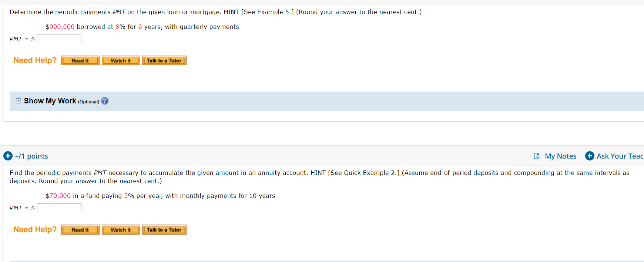Click the PMT answer field for the $900,000 loan

point(59,39)
